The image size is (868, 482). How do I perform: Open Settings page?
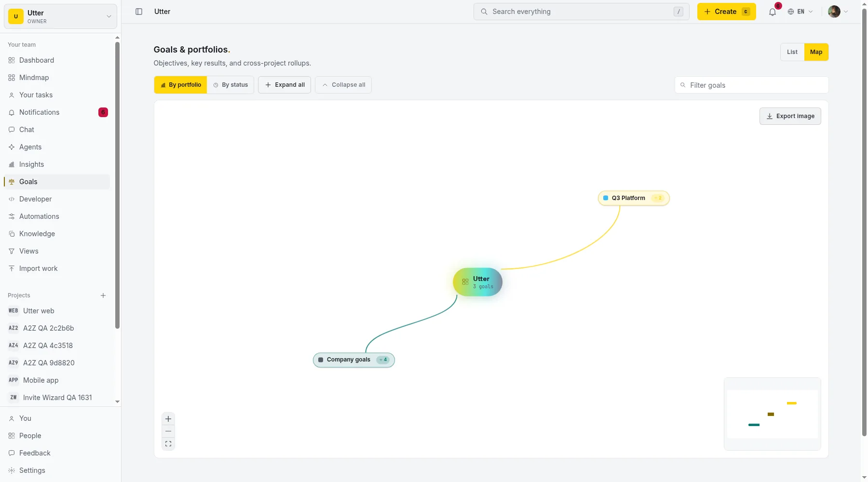(x=57, y=470)
